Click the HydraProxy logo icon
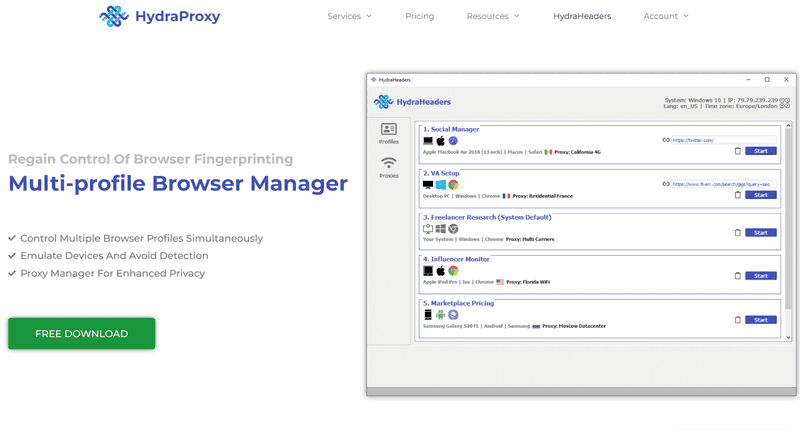This screenshot has height=430, width=800. tap(114, 16)
